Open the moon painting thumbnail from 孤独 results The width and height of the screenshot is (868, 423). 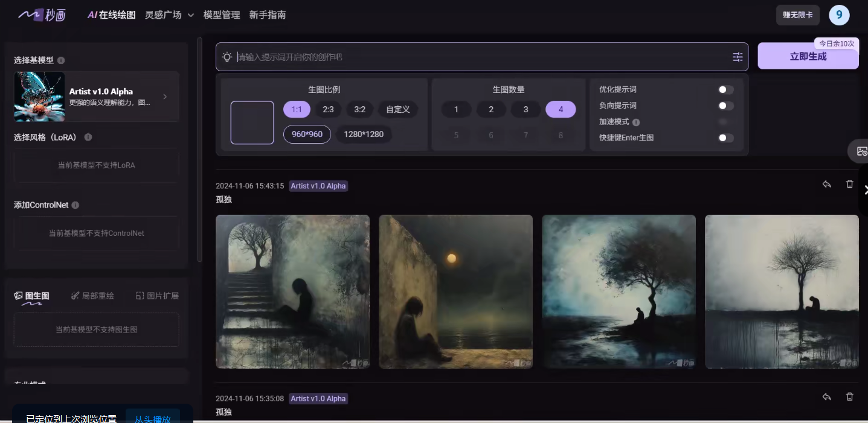[x=455, y=291]
